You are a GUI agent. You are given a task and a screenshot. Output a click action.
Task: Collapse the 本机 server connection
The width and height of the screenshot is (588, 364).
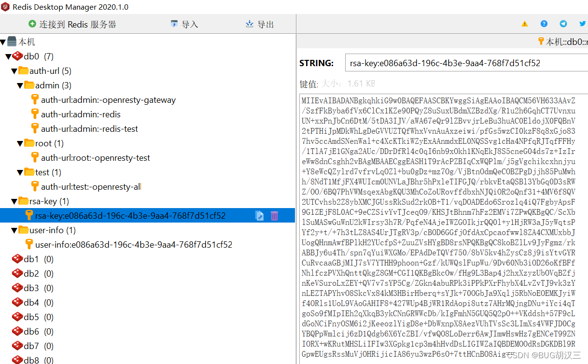click(3, 42)
